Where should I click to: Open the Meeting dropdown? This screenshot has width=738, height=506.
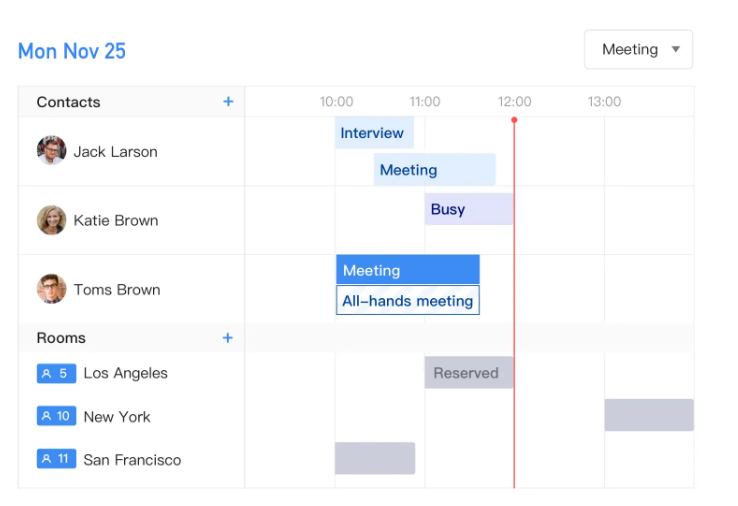[x=638, y=50]
